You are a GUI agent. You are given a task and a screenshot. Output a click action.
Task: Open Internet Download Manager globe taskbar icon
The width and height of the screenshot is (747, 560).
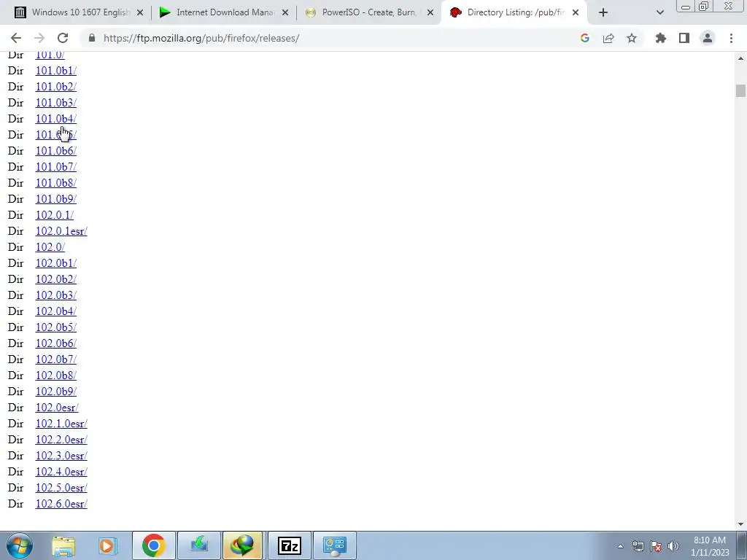click(x=242, y=545)
